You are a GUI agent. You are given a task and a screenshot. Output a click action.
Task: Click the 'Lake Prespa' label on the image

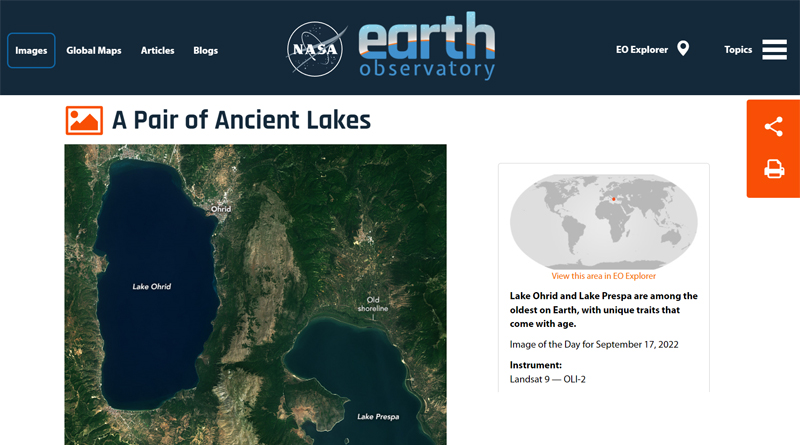pyautogui.click(x=378, y=417)
